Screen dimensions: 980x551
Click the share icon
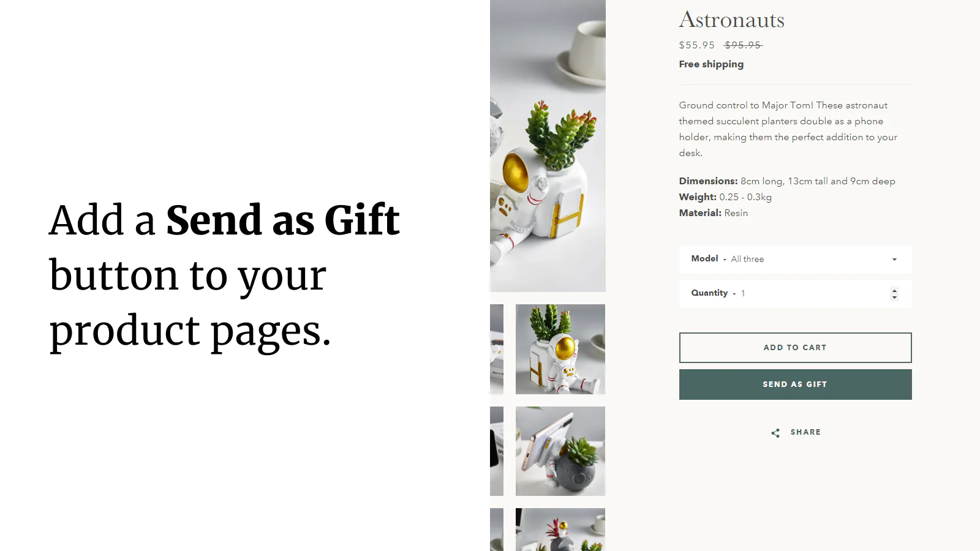(775, 433)
